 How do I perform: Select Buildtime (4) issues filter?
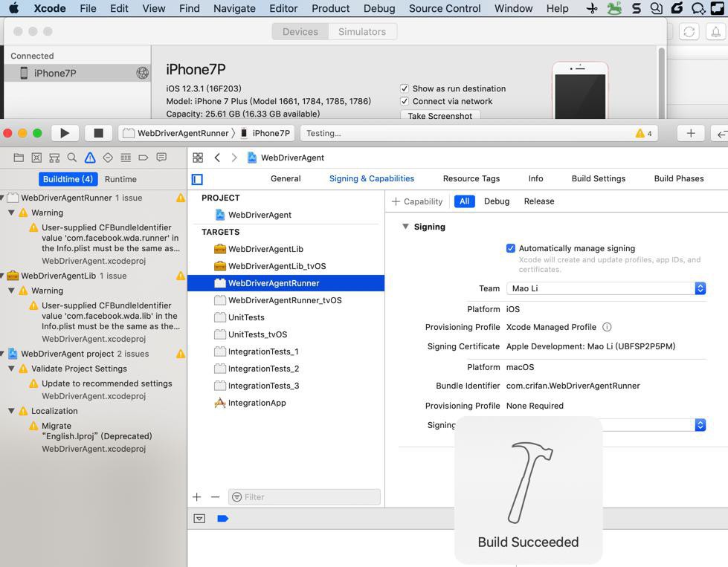68,179
